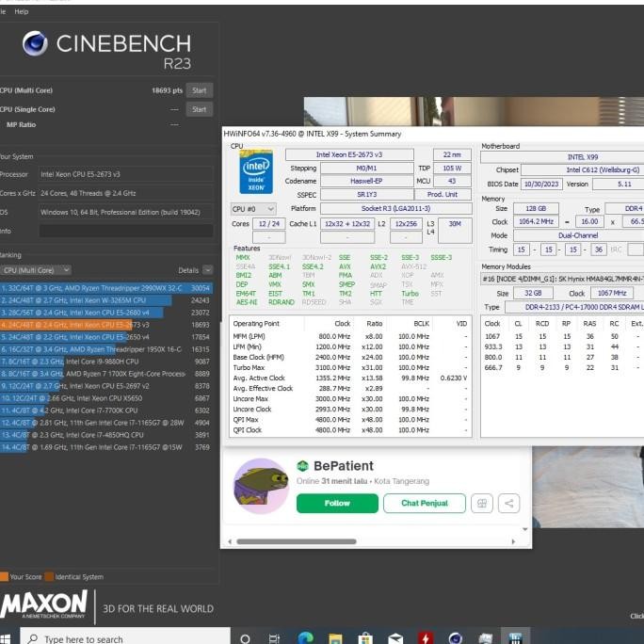The height and width of the screenshot is (644, 644).
Task: Click the orange Your Score legend swatch
Action: click(x=4, y=576)
